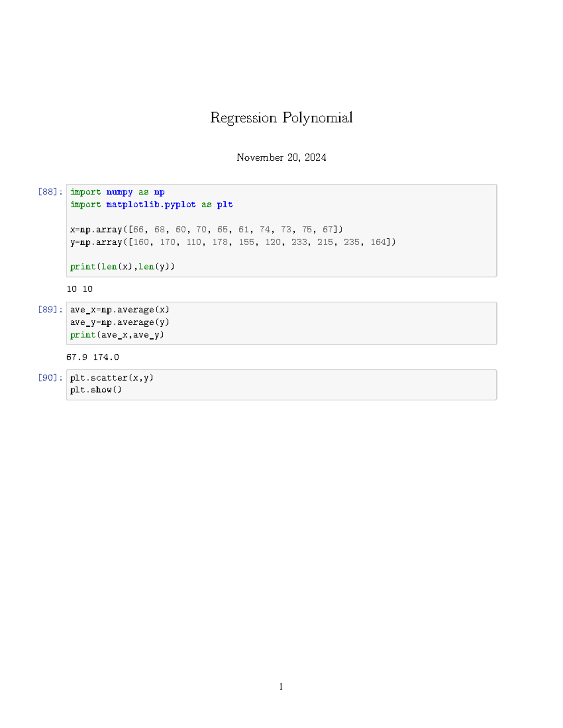Click the page number 1 footer

click(x=281, y=687)
